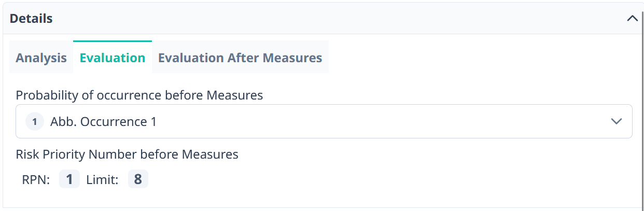Click the Probability of occurrence before Measures label
The height and width of the screenshot is (211, 644).
coord(139,95)
